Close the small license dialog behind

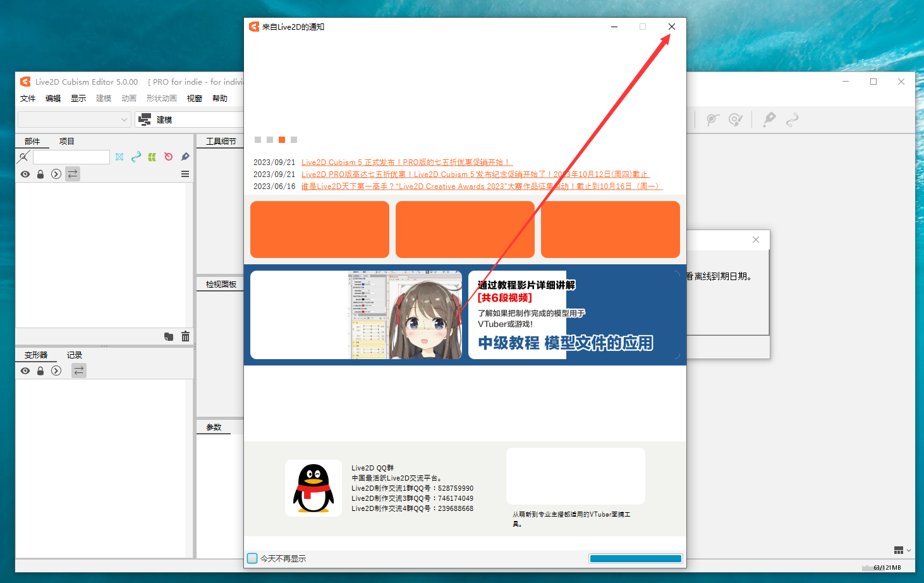[x=756, y=240]
